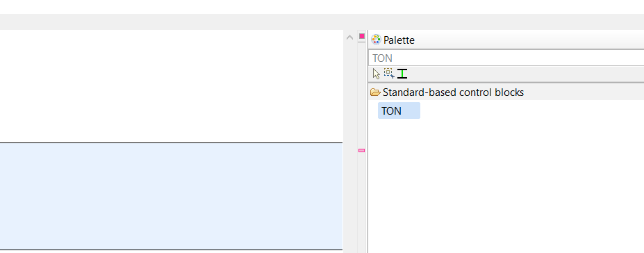This screenshot has height=253, width=644.
Task: Click the Standard-based control blocks label
Action: pyautogui.click(x=453, y=92)
